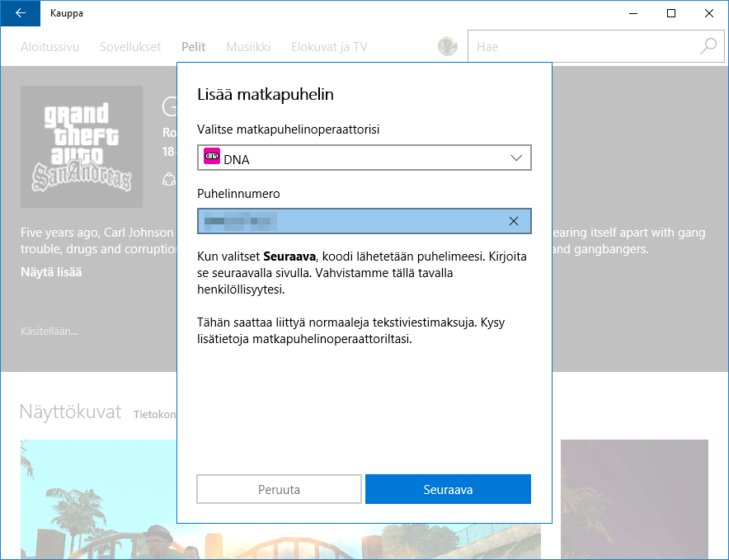This screenshot has height=560, width=729.
Task: Open the Elokuvat ja TV tab
Action: point(329,47)
